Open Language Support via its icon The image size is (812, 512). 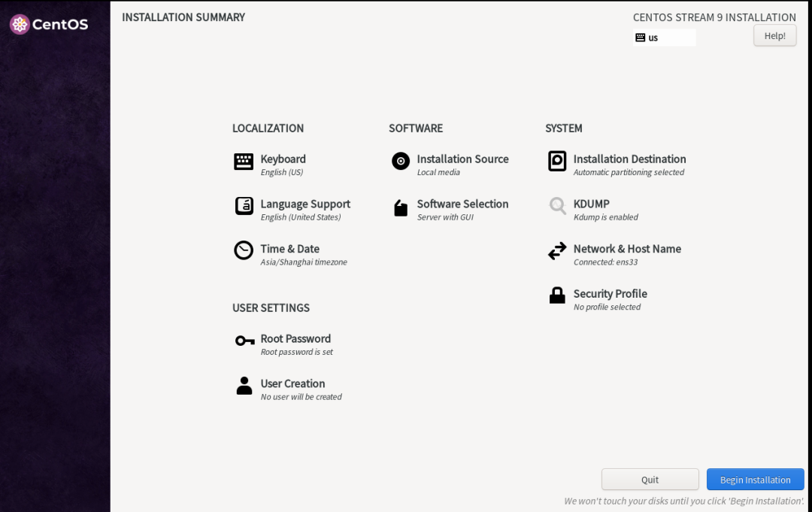click(x=244, y=206)
